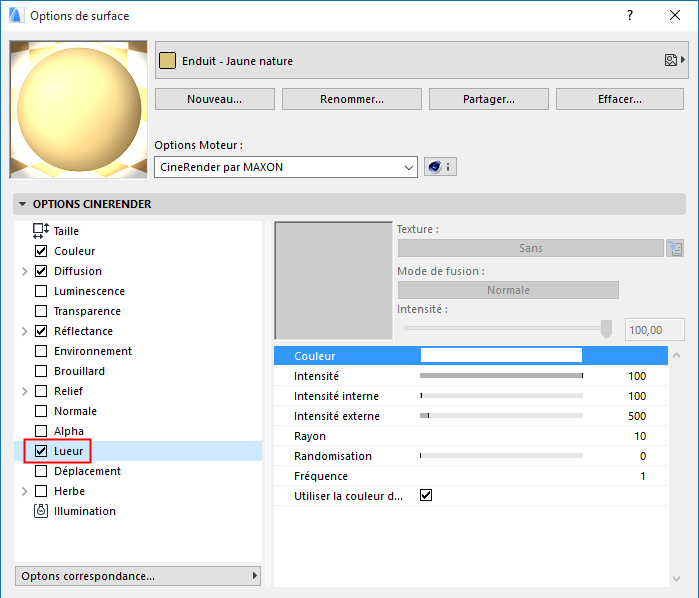Enable the Transparence checkbox
The height and width of the screenshot is (598, 699).
41,311
